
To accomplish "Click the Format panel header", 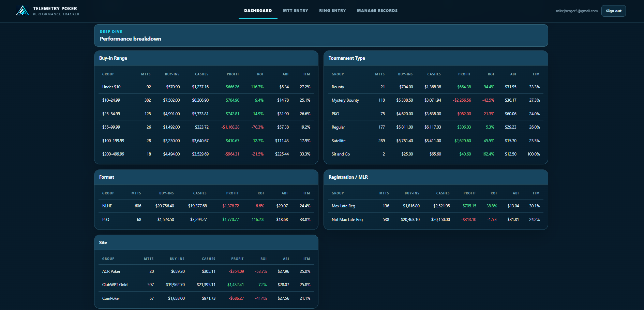I will click(206, 177).
